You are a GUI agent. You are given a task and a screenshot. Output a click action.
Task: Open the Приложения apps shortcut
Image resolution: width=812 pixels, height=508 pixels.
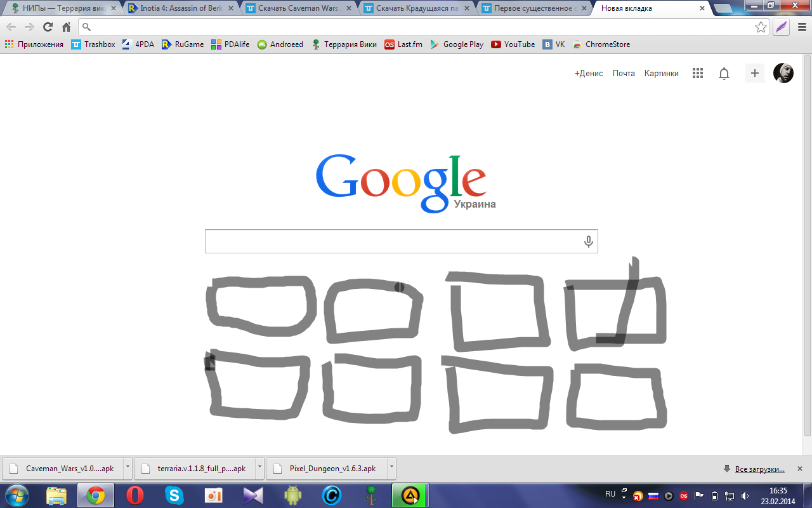click(34, 44)
